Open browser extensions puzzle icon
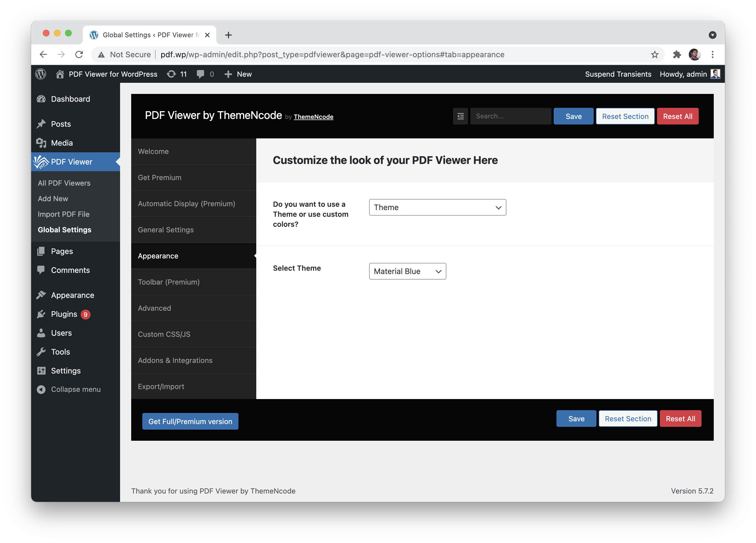 pyautogui.click(x=677, y=54)
